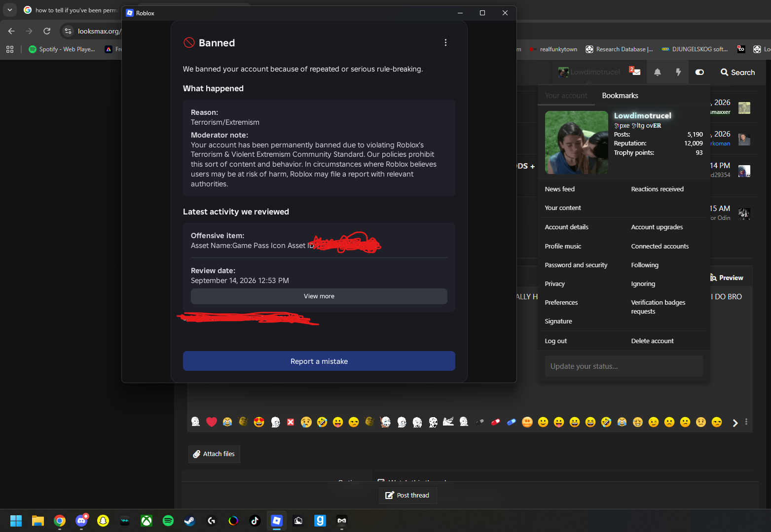
Task: Open Snapchat from the taskbar
Action: pos(103,521)
